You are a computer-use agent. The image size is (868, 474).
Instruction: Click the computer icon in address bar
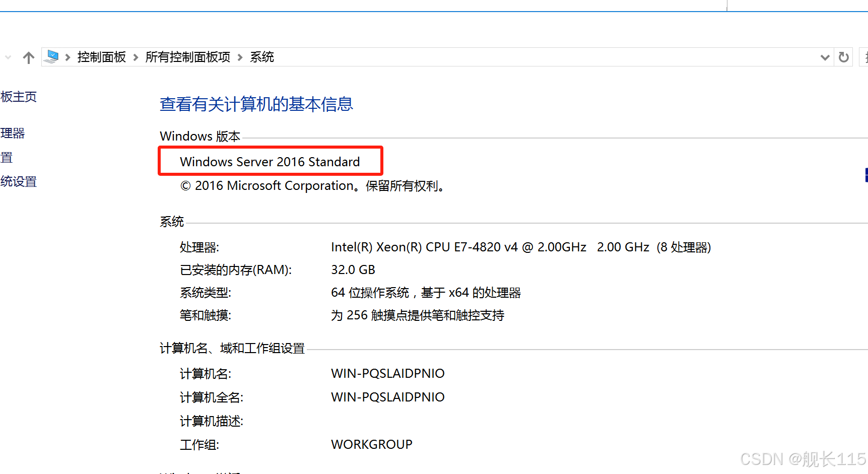tap(51, 57)
